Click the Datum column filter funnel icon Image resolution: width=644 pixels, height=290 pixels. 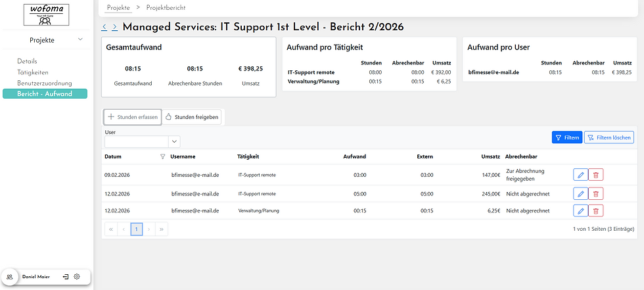(163, 157)
